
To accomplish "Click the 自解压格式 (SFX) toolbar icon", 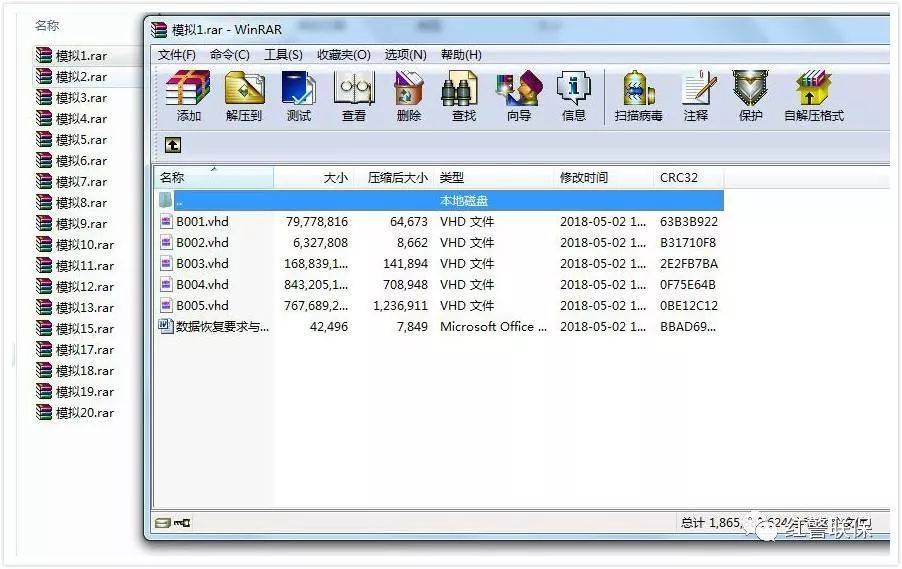I will click(x=813, y=96).
